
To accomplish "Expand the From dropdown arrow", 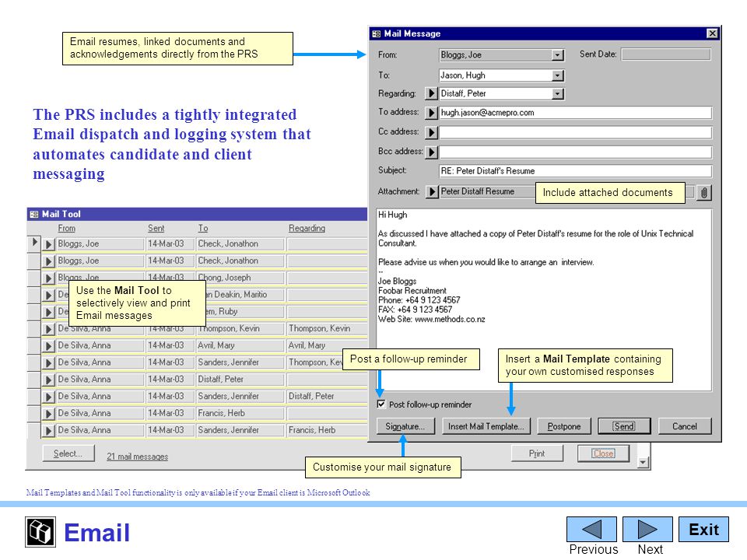I will pos(557,55).
